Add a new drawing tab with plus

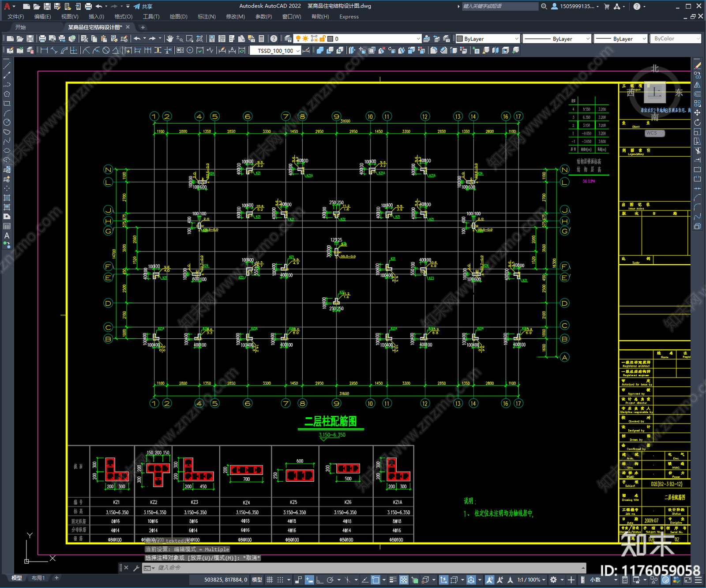tap(143, 27)
